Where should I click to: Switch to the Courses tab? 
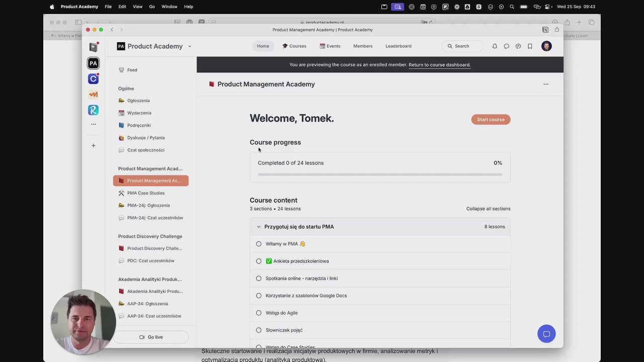(x=294, y=46)
